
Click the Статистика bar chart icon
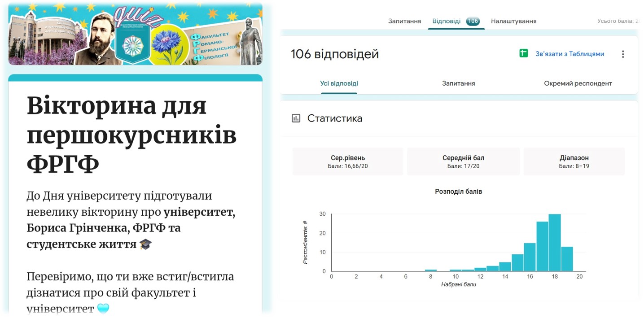tap(296, 118)
